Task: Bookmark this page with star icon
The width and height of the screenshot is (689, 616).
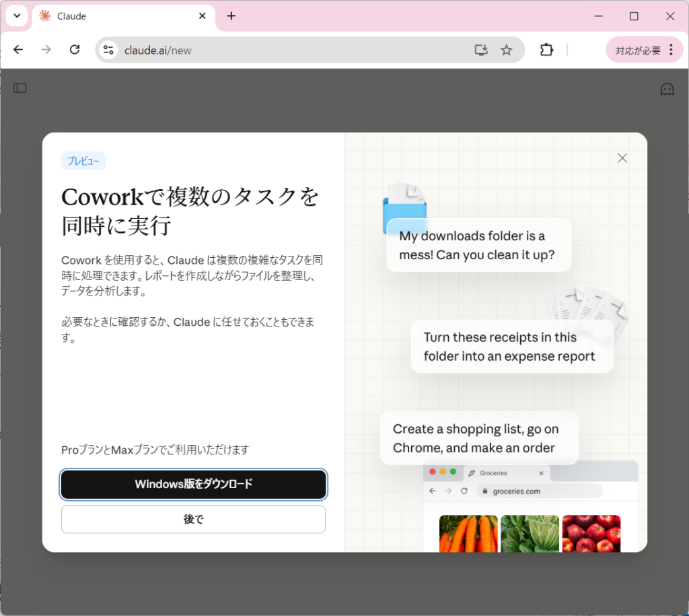Action: (507, 50)
